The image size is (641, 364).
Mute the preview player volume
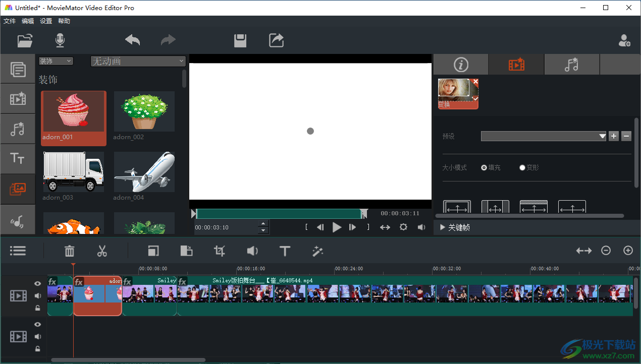pyautogui.click(x=421, y=227)
